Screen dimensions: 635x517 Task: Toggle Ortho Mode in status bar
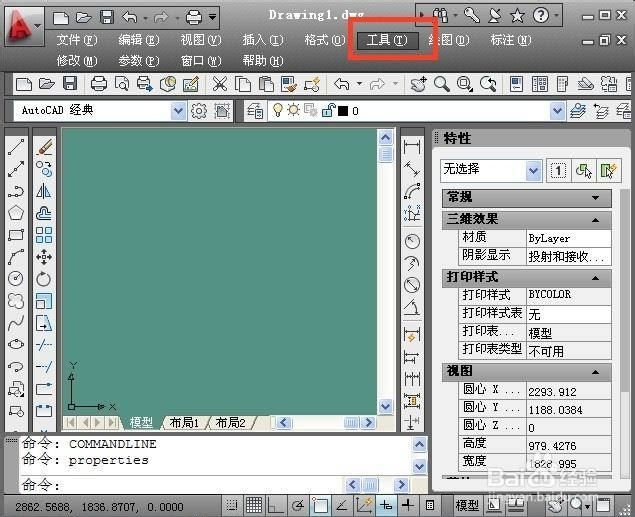(276, 505)
